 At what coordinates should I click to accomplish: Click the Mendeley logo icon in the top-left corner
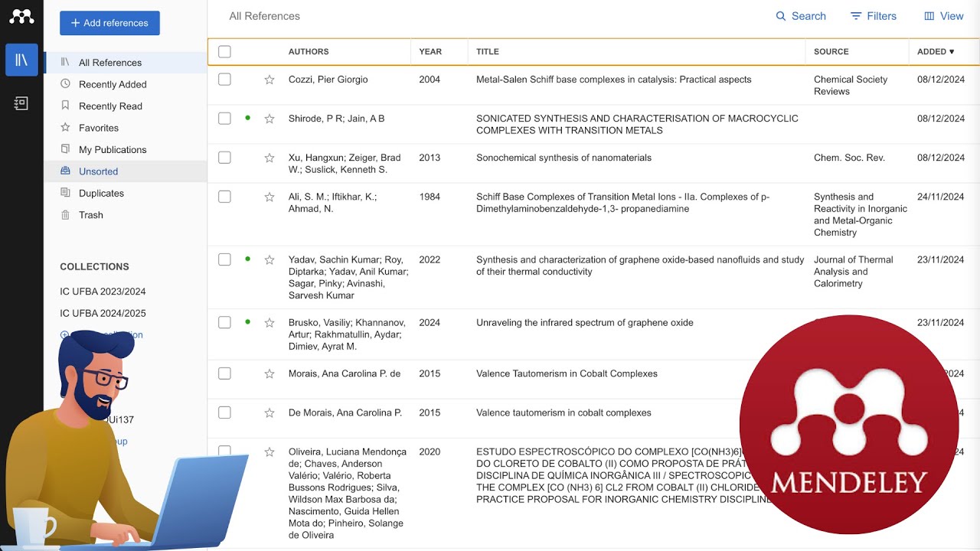[x=21, y=16]
